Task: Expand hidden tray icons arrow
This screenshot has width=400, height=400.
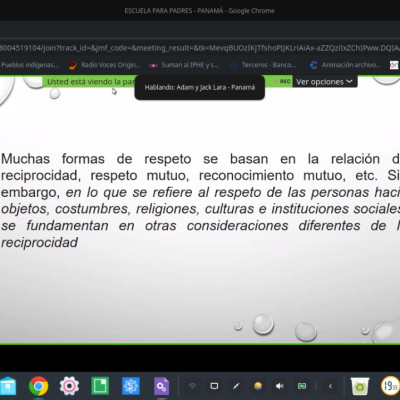Action: click(330, 386)
